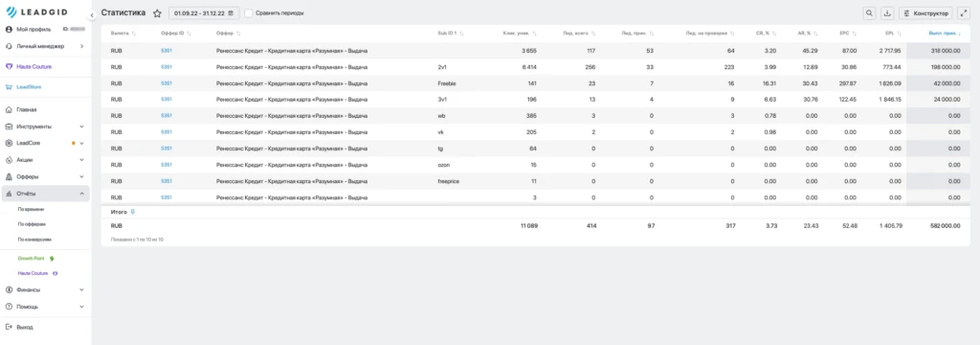Viewport: 980px width, 345px height.
Task: Open Мой профиль page
Action: [33, 30]
